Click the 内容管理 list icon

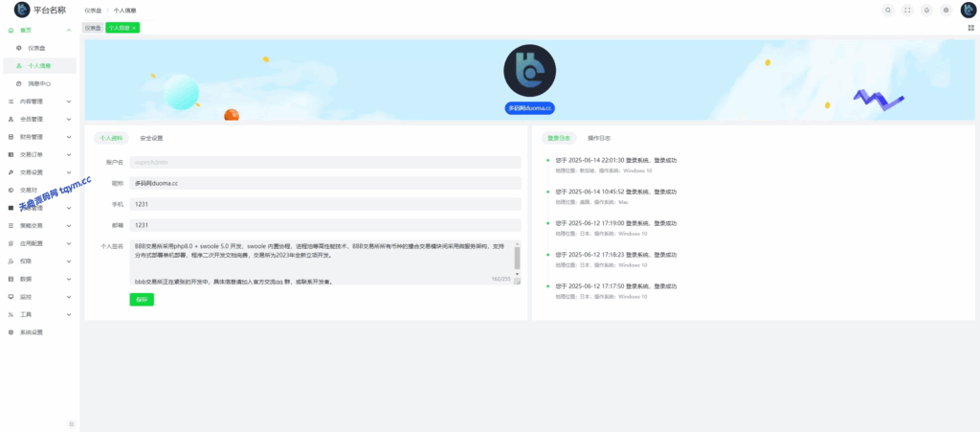click(x=11, y=102)
